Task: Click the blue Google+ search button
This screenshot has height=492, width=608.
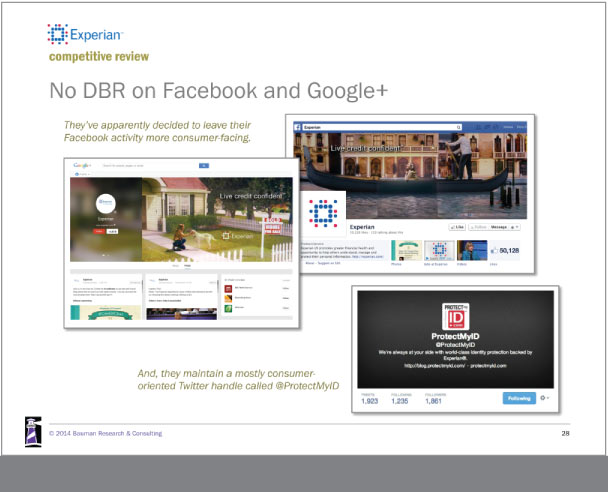Action: tap(204, 166)
